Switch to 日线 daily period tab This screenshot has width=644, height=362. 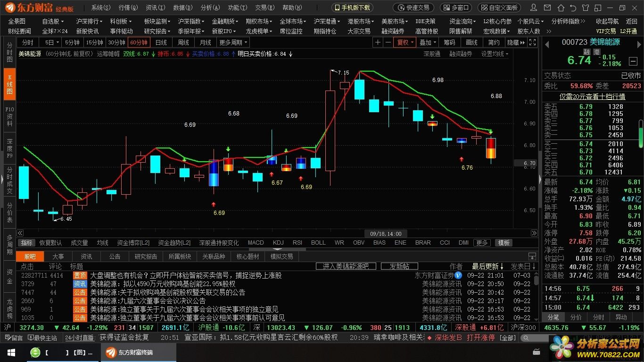click(161, 42)
